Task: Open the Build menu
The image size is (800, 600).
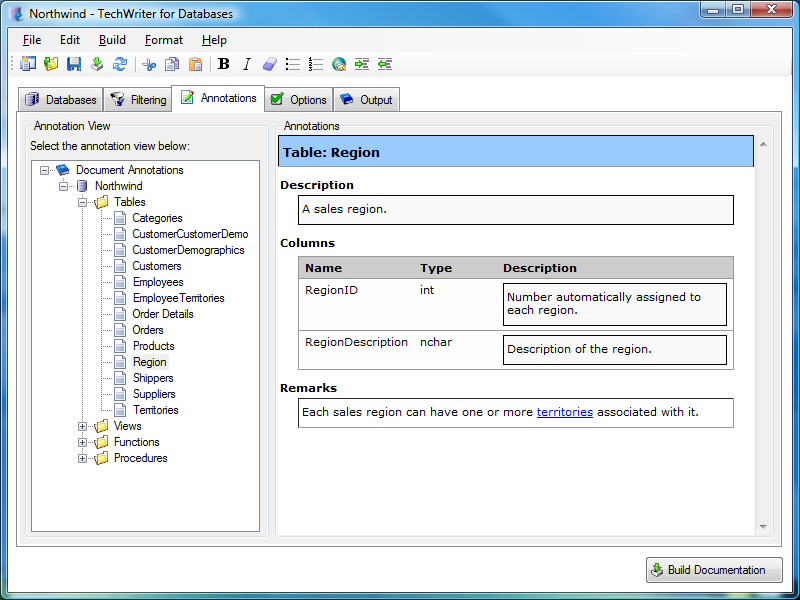Action: pyautogui.click(x=112, y=40)
